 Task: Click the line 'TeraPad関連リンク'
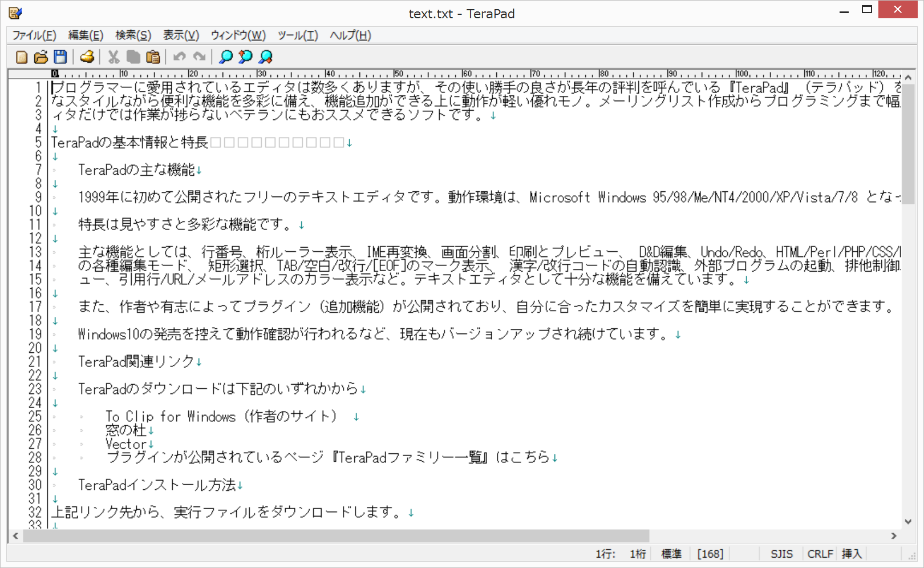(x=136, y=361)
